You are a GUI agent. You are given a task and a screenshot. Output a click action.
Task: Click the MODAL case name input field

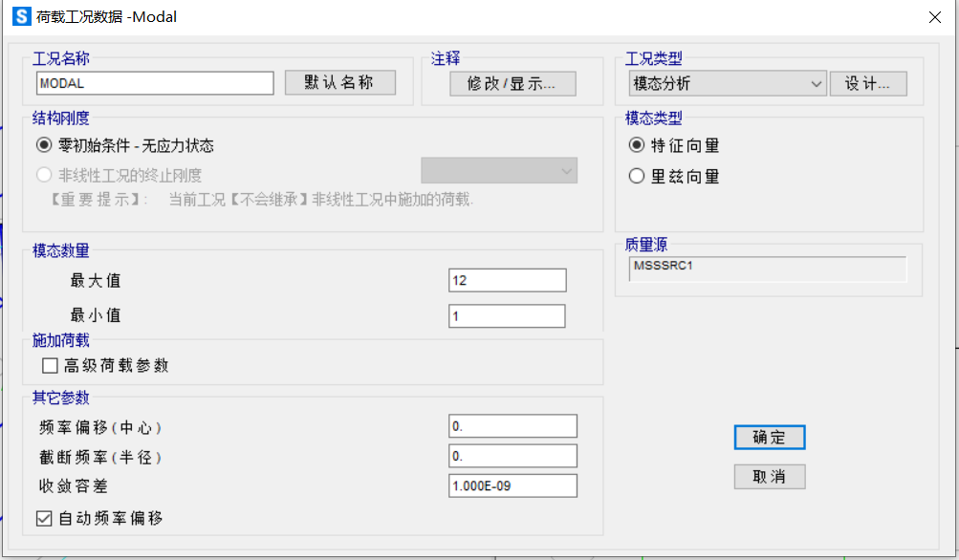pyautogui.click(x=154, y=83)
